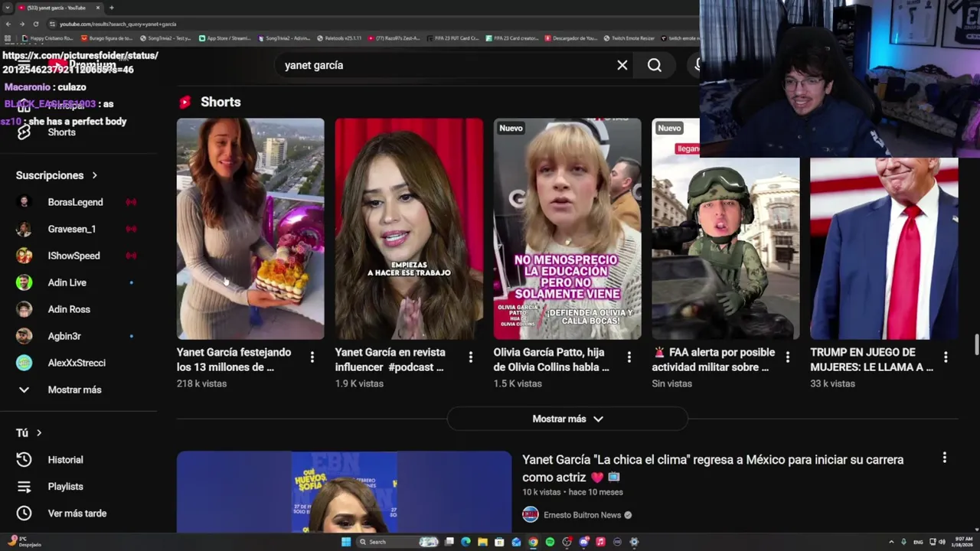Open a new browser tab with the plus icon

coord(112,8)
